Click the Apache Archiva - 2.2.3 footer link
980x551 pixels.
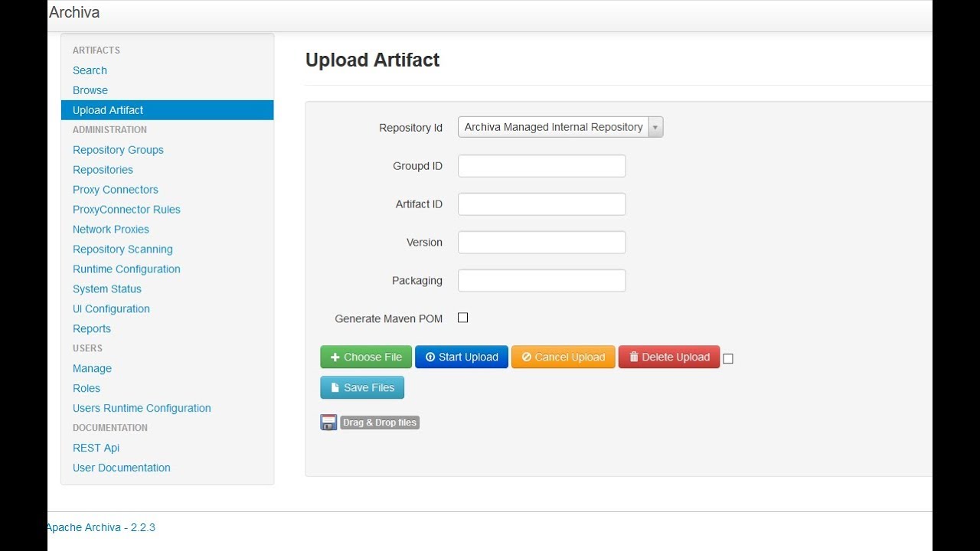[x=101, y=527]
